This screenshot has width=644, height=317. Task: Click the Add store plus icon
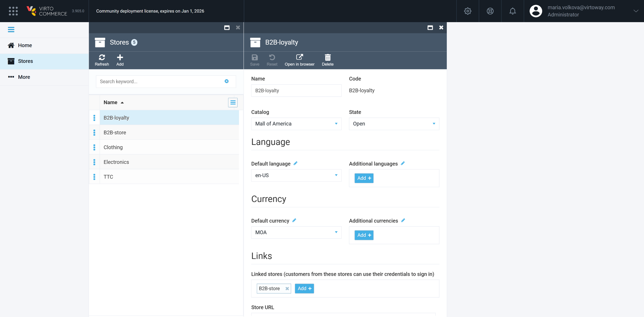pyautogui.click(x=120, y=58)
